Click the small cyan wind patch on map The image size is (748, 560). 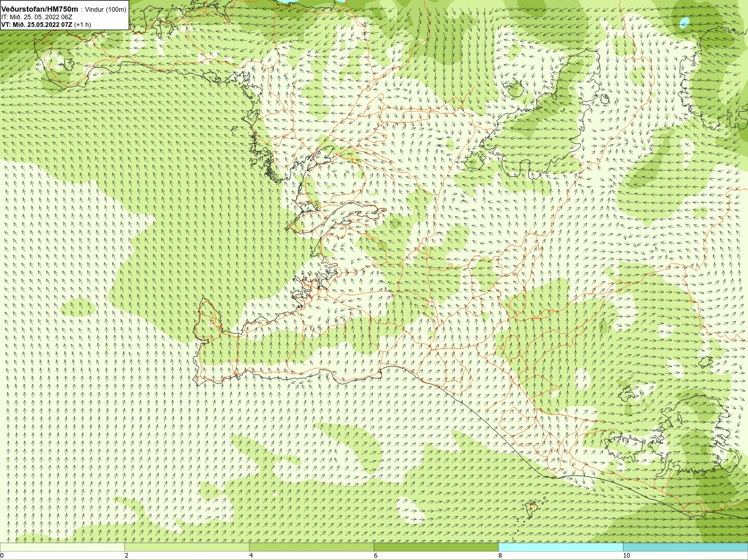click(684, 23)
